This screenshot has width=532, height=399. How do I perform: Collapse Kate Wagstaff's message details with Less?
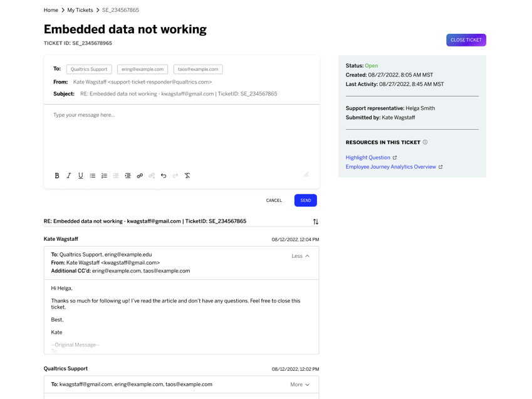point(301,256)
